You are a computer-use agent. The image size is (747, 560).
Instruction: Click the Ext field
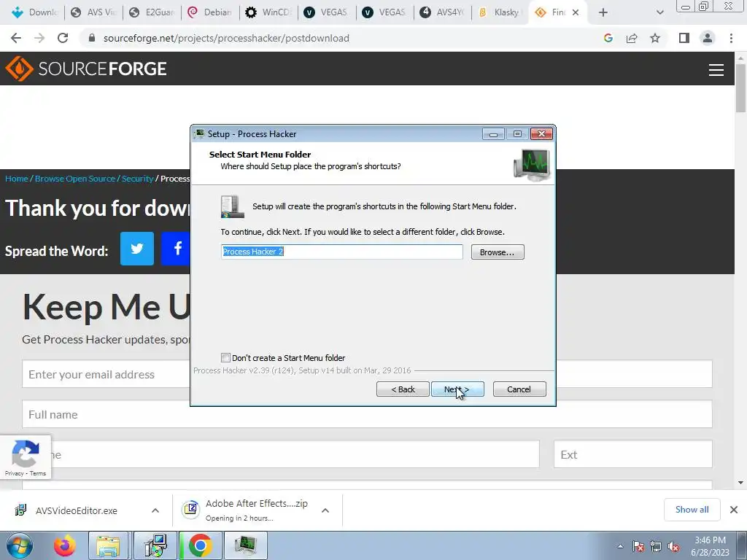[632, 454]
